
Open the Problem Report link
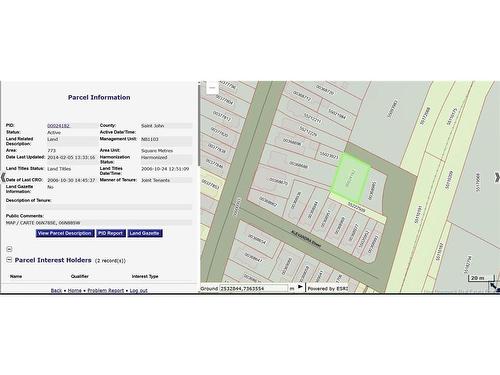point(106,290)
